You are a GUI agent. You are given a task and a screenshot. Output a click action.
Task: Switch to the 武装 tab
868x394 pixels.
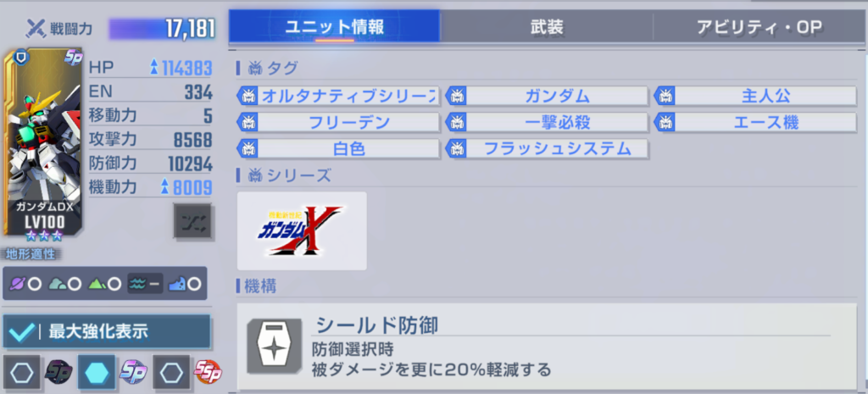coord(547,26)
